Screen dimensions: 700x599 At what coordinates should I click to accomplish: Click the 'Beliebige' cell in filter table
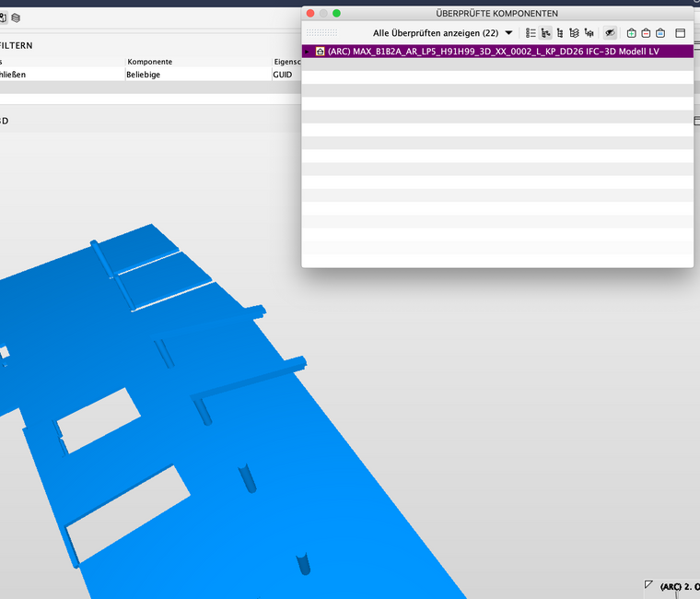click(x=198, y=75)
